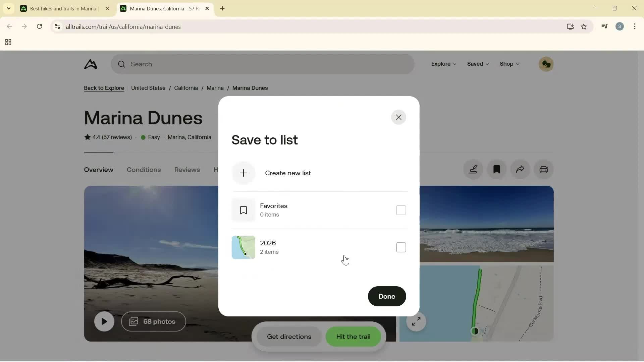Viewport: 644px width, 362px height.
Task: Bookmark the page with the browser star
Action: pyautogui.click(x=584, y=26)
